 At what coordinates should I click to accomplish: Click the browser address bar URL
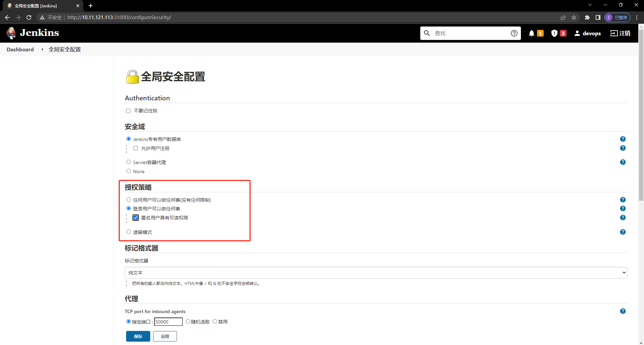point(119,17)
